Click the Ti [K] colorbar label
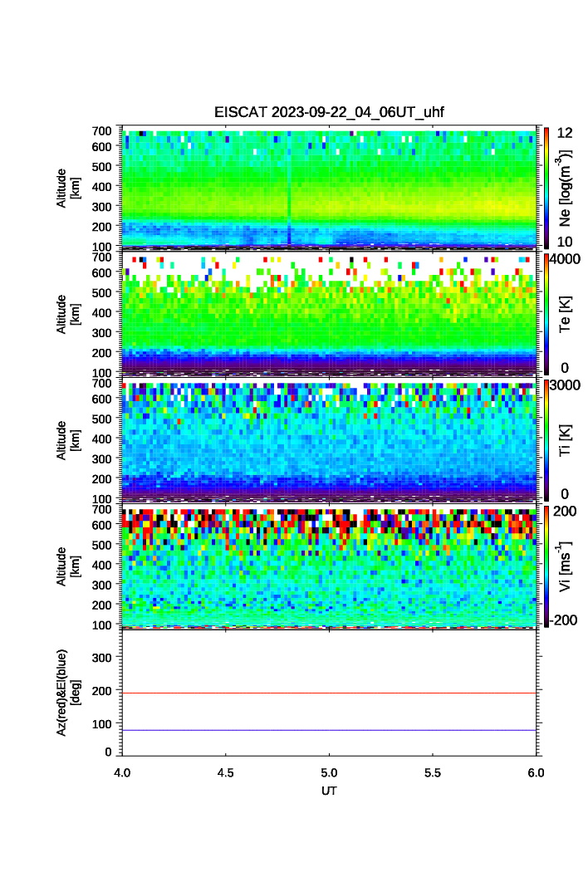This screenshot has width=588, height=882. pos(566,439)
